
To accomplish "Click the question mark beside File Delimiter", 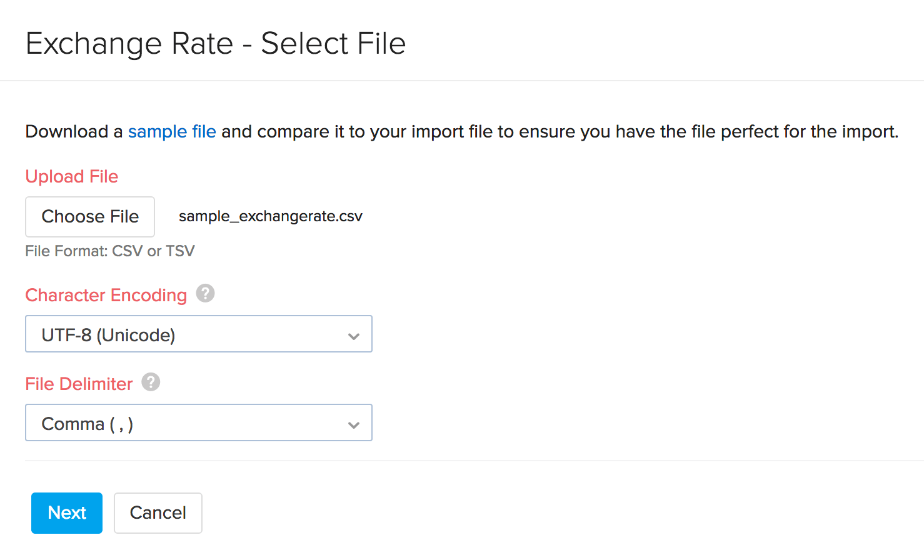I will coord(150,382).
